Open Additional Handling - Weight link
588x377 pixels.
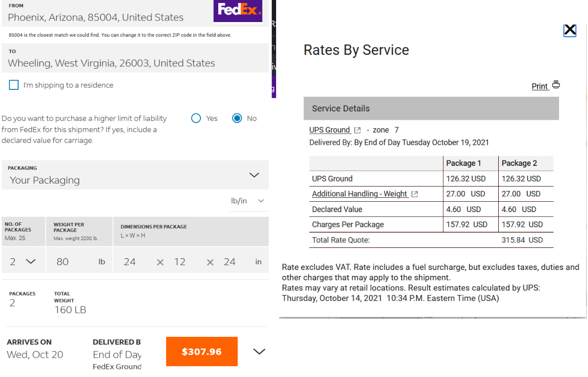click(359, 194)
